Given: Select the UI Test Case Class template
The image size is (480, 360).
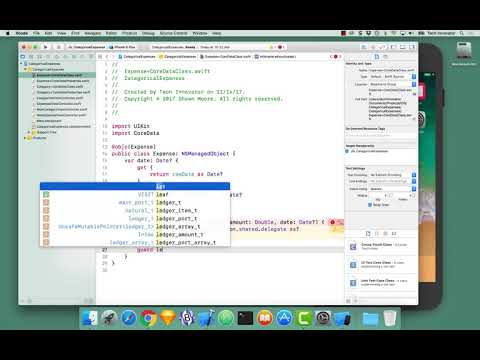Looking at the screenshot, I should pos(381,265).
